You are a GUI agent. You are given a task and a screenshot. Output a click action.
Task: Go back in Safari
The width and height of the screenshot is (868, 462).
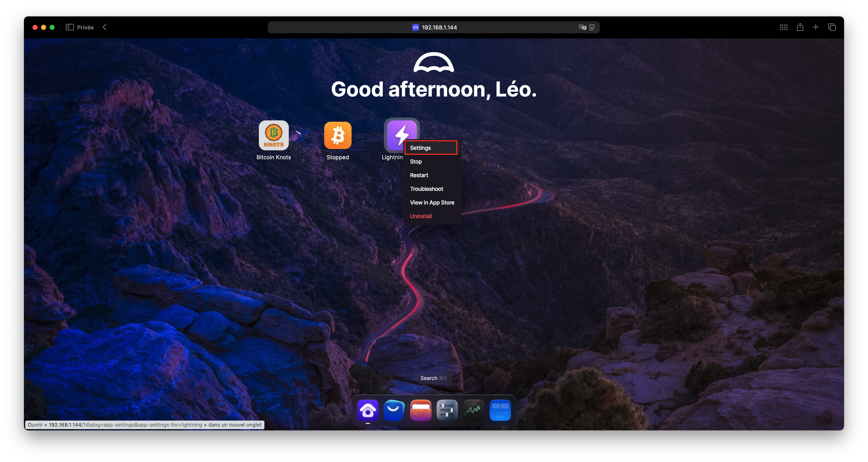point(105,27)
